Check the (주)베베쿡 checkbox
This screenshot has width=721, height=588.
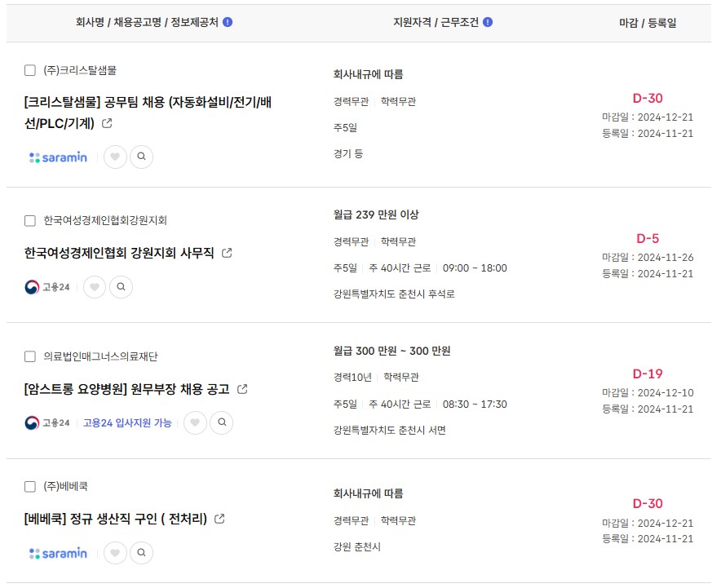click(x=30, y=487)
